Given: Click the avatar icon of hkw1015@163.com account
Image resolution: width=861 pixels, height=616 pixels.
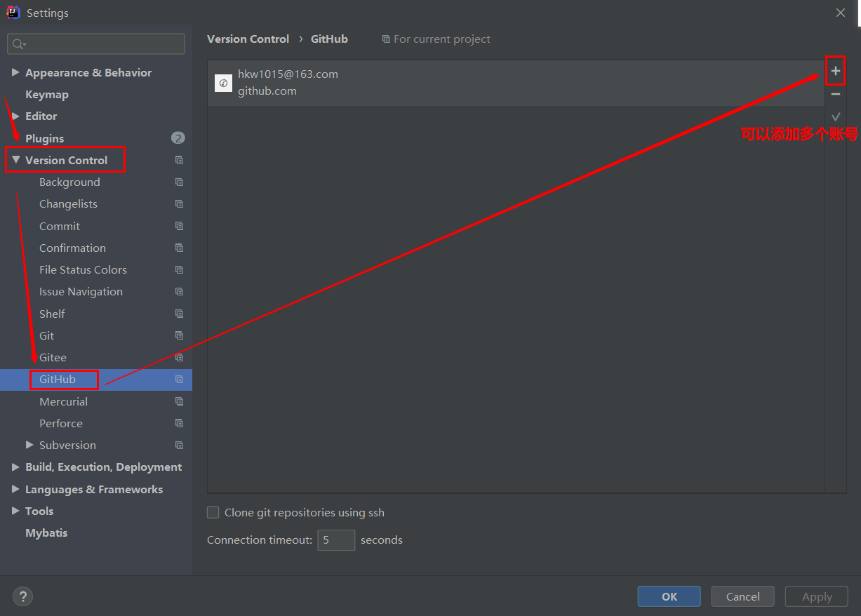Looking at the screenshot, I should [x=223, y=83].
